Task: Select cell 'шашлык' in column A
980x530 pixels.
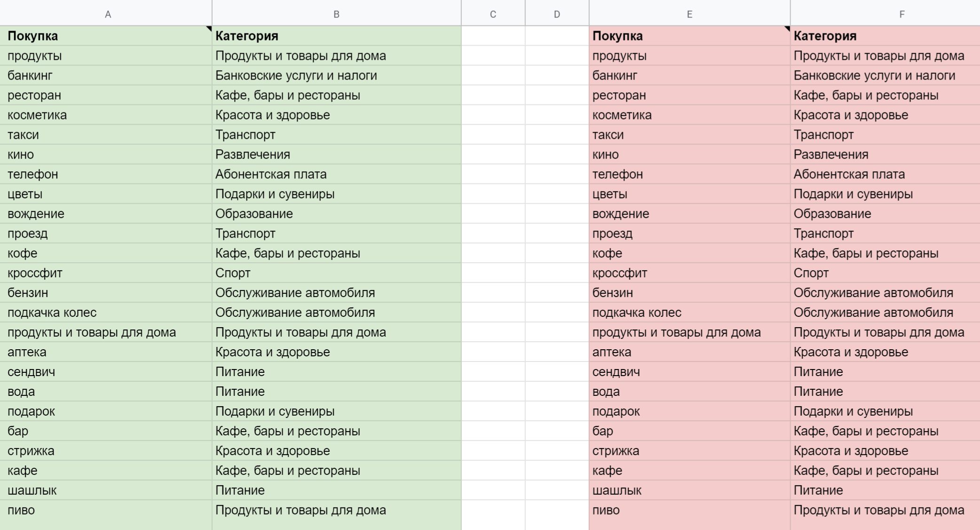Action: (x=106, y=490)
